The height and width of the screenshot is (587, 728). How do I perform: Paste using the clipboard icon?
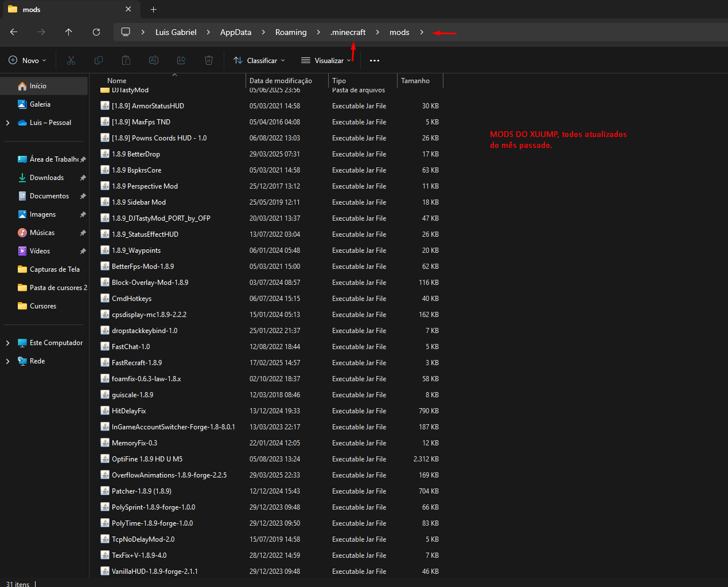(126, 60)
